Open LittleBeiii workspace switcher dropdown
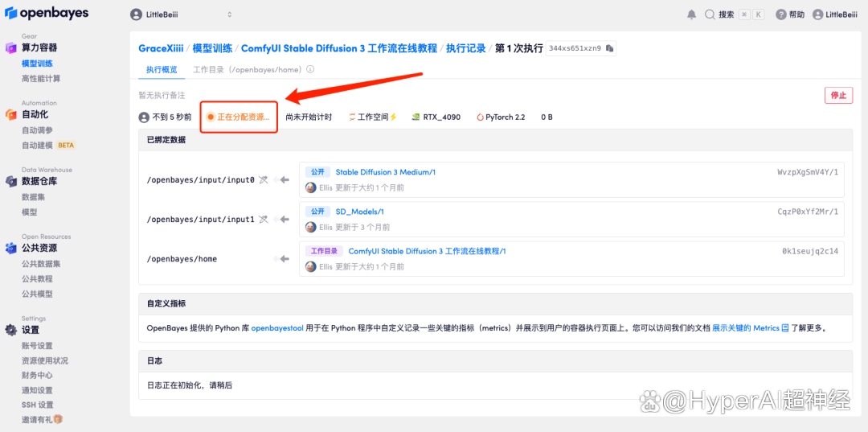 click(182, 14)
